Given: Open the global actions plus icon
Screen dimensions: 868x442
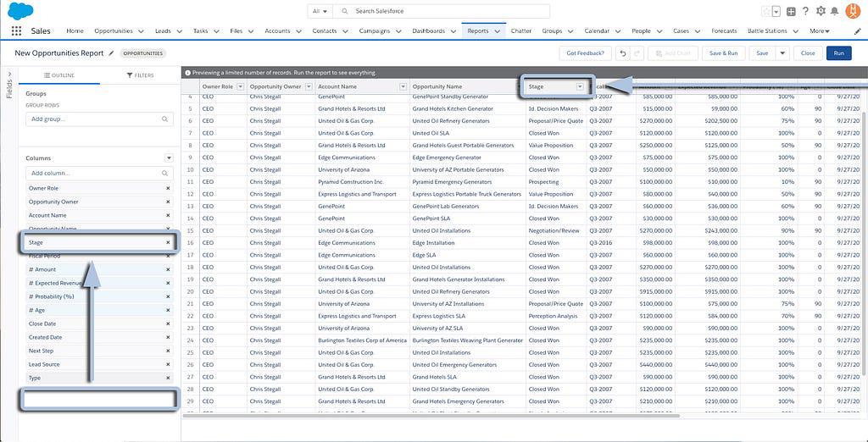Looking at the screenshot, I should [791, 11].
